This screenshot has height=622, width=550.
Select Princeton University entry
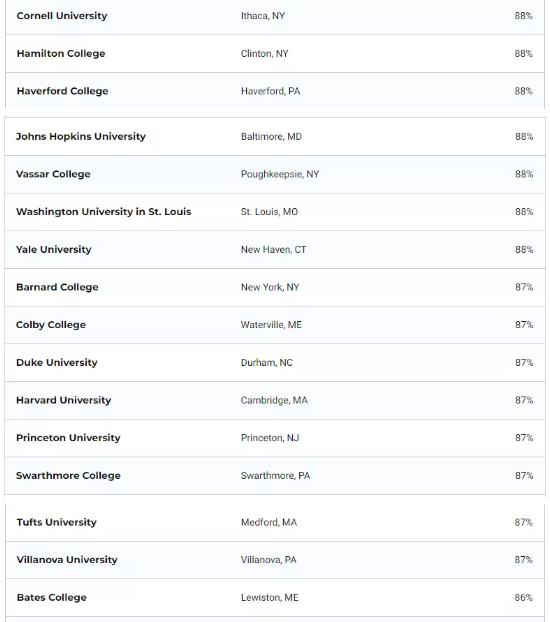[68, 438]
